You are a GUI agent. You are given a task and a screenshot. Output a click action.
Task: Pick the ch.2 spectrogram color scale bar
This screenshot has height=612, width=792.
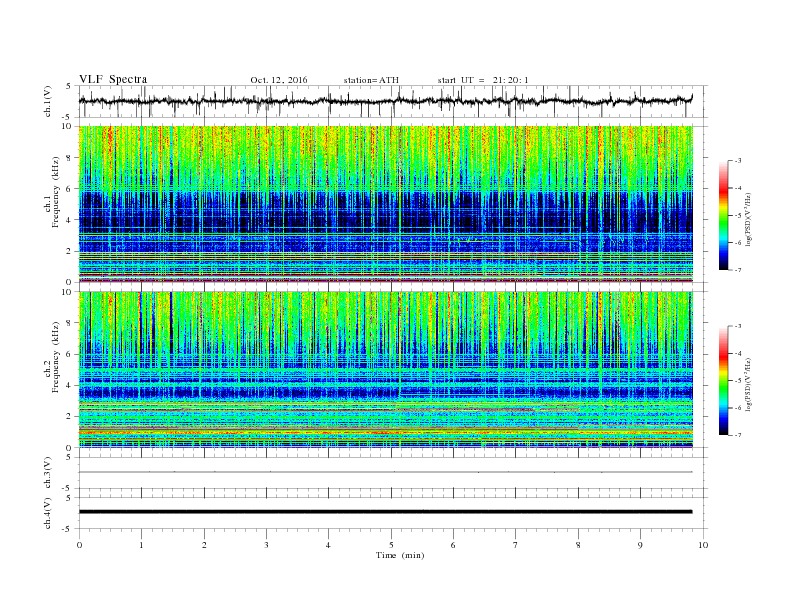point(723,380)
